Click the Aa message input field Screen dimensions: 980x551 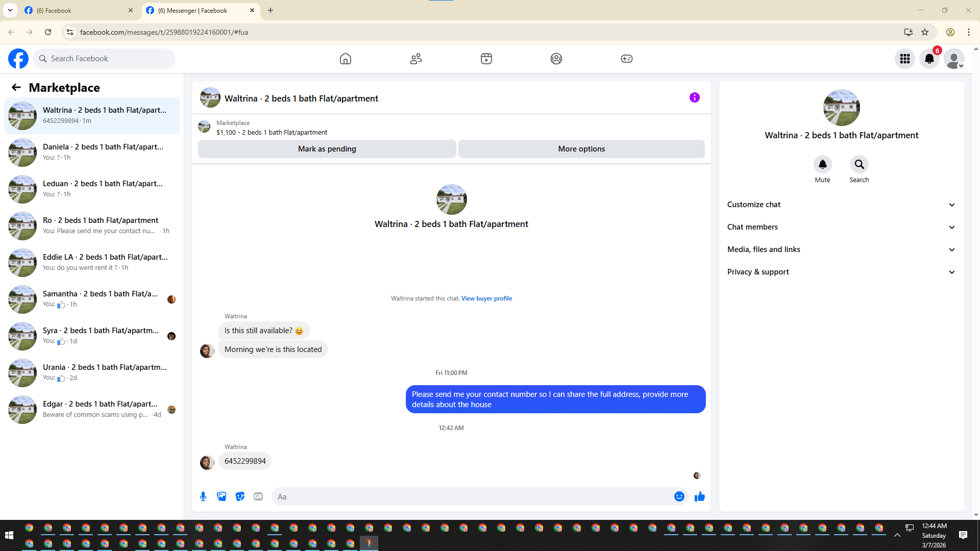(x=470, y=496)
